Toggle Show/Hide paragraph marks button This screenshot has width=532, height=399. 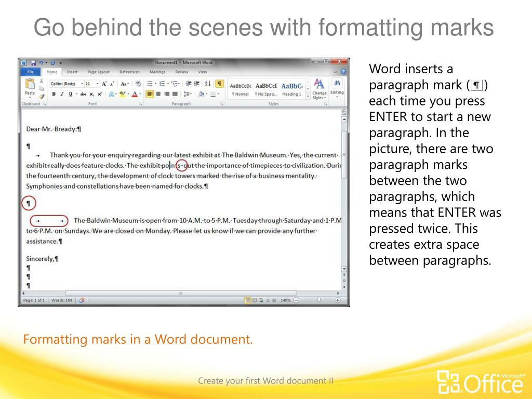coord(220,84)
